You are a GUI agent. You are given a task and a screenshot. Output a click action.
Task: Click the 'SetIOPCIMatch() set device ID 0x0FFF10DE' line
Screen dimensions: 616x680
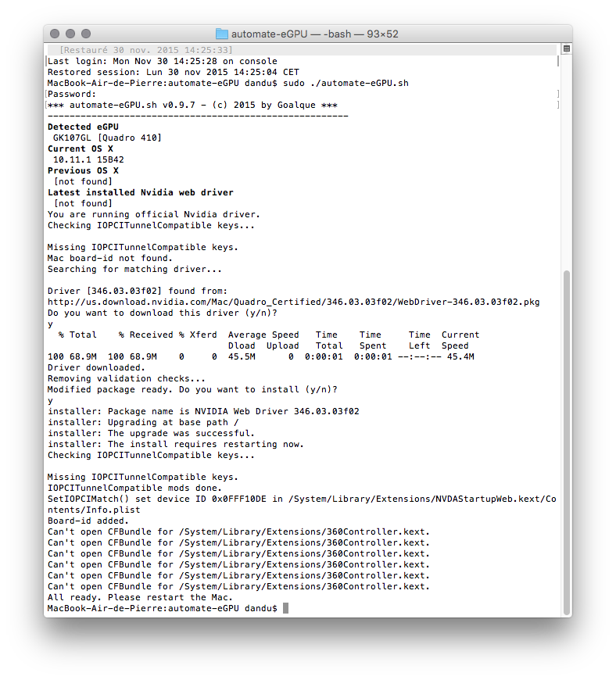(x=302, y=499)
